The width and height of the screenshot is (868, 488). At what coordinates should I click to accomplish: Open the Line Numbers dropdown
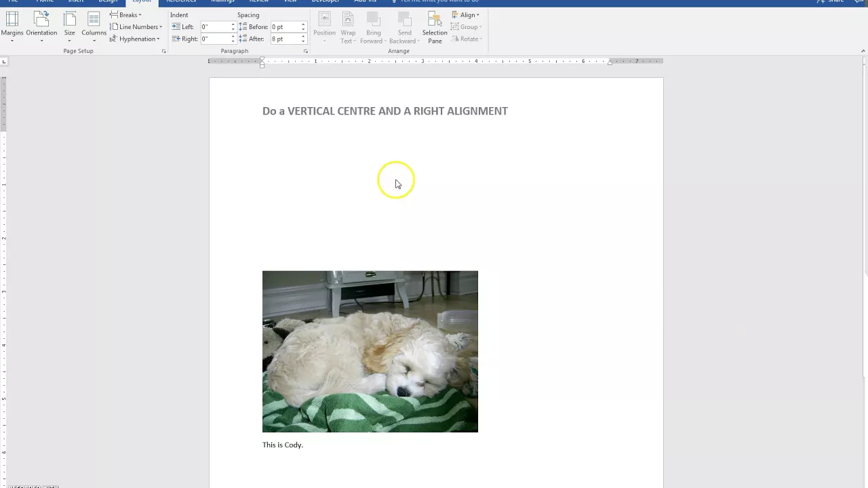pyautogui.click(x=136, y=27)
